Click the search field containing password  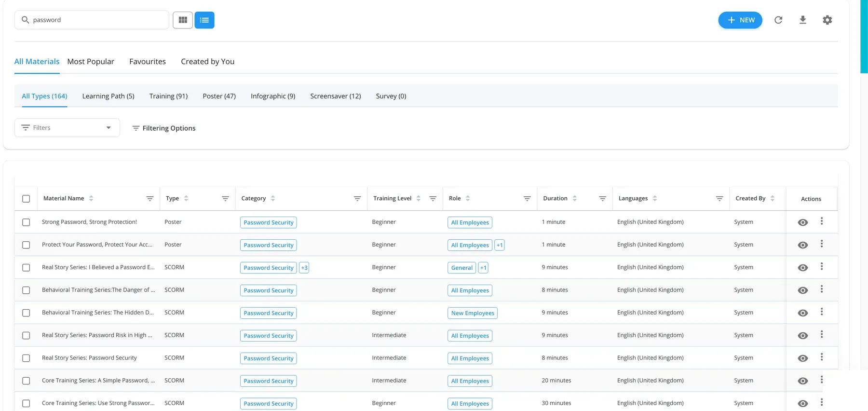click(92, 20)
